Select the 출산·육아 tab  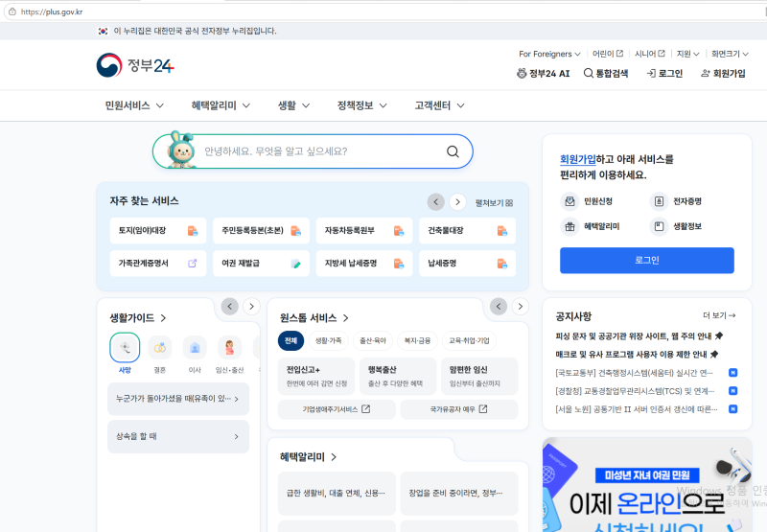373,341
